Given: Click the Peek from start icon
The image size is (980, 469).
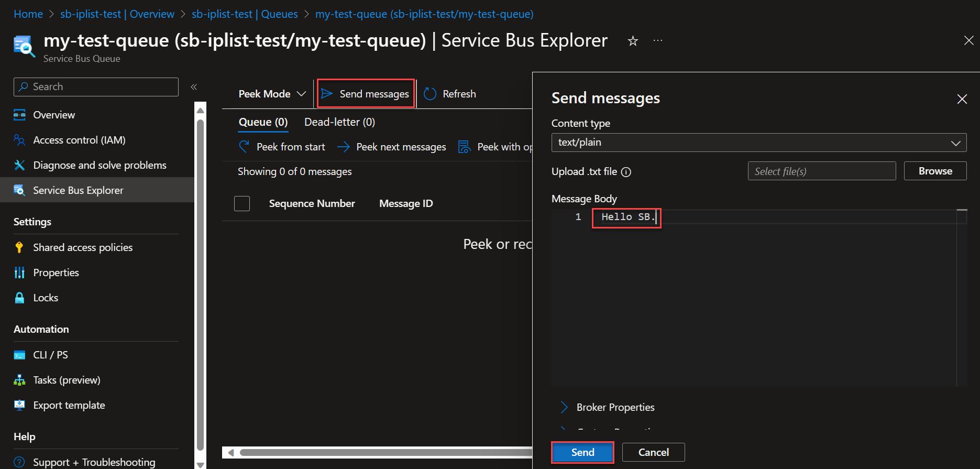Looking at the screenshot, I should coord(244,147).
